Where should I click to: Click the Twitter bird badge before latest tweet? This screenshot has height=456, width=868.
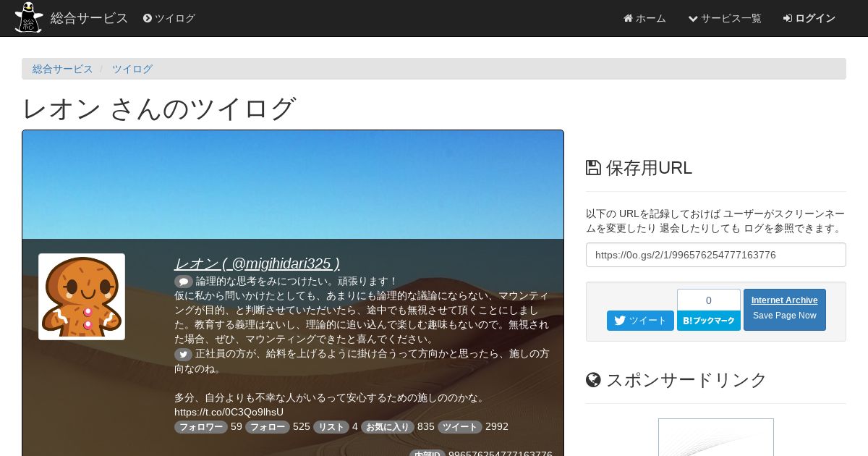click(x=184, y=355)
